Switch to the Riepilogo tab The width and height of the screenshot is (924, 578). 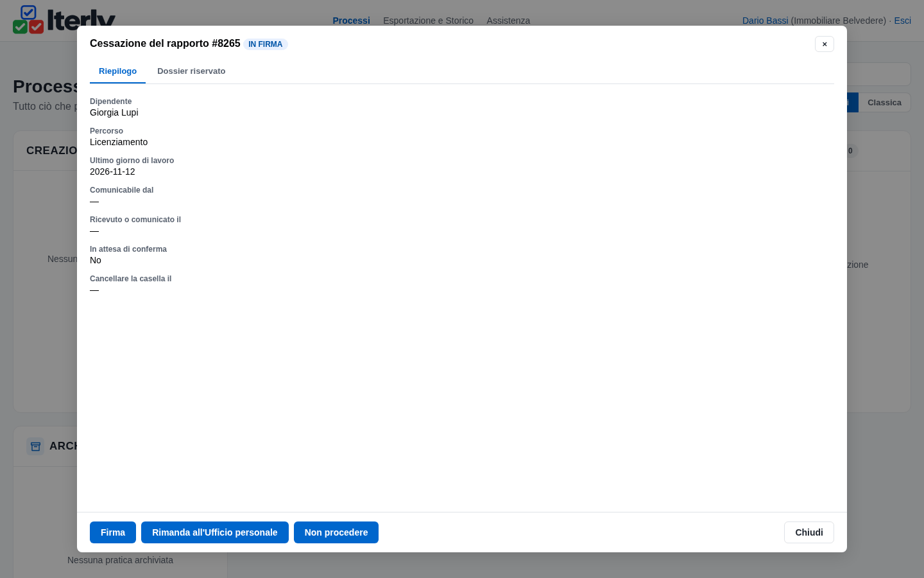(x=117, y=71)
